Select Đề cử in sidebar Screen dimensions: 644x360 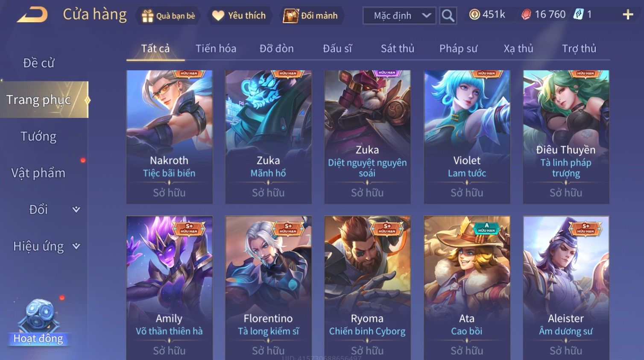coord(38,63)
